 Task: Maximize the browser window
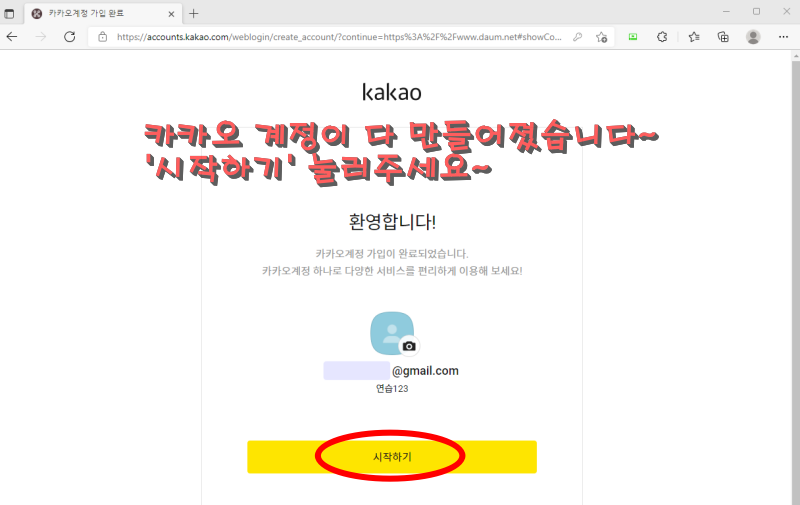[757, 11]
